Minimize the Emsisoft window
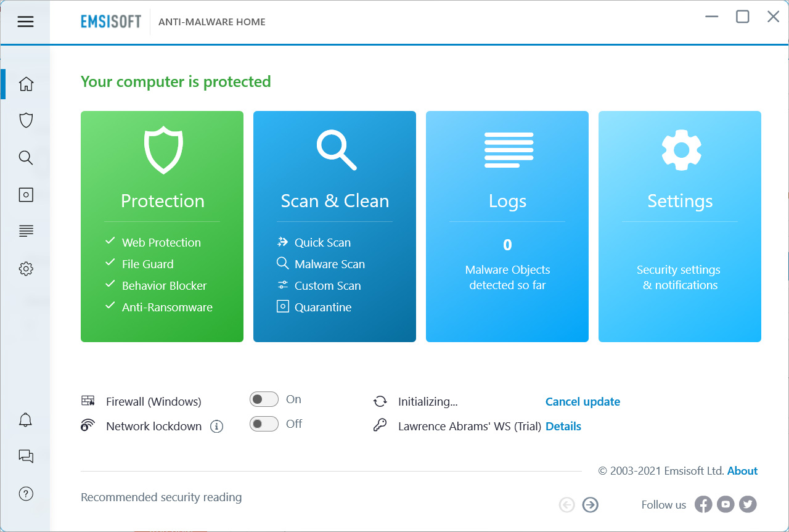This screenshot has height=532, width=789. [712, 17]
